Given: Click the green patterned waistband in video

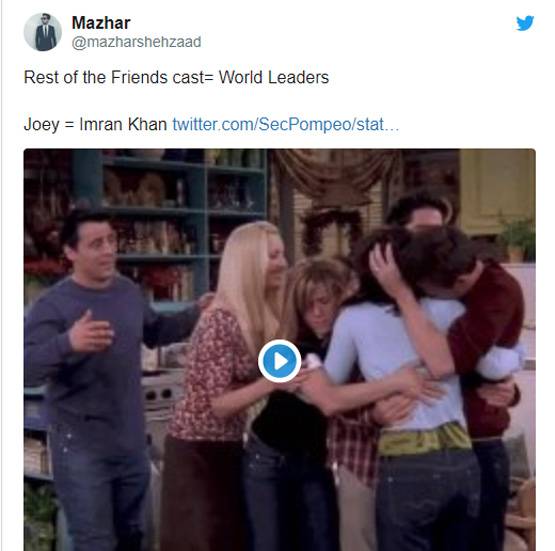Looking at the screenshot, I should pos(424,441).
